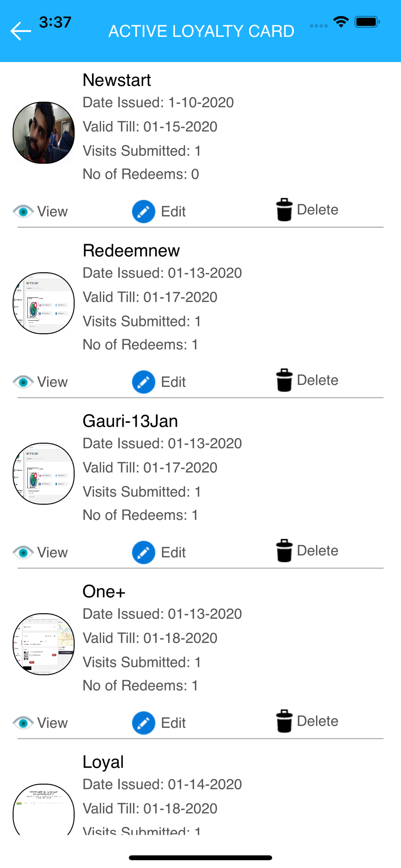Tap the eye icon for One+ card
The height and width of the screenshot is (868, 401).
(23, 723)
